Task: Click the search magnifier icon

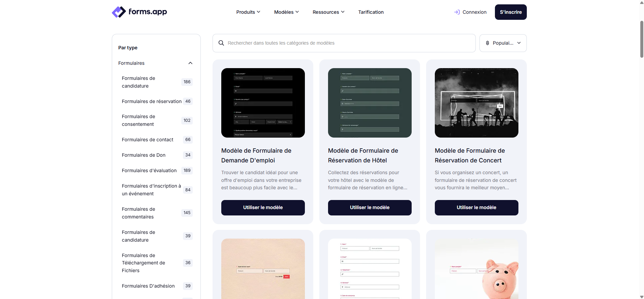Action: tap(221, 43)
